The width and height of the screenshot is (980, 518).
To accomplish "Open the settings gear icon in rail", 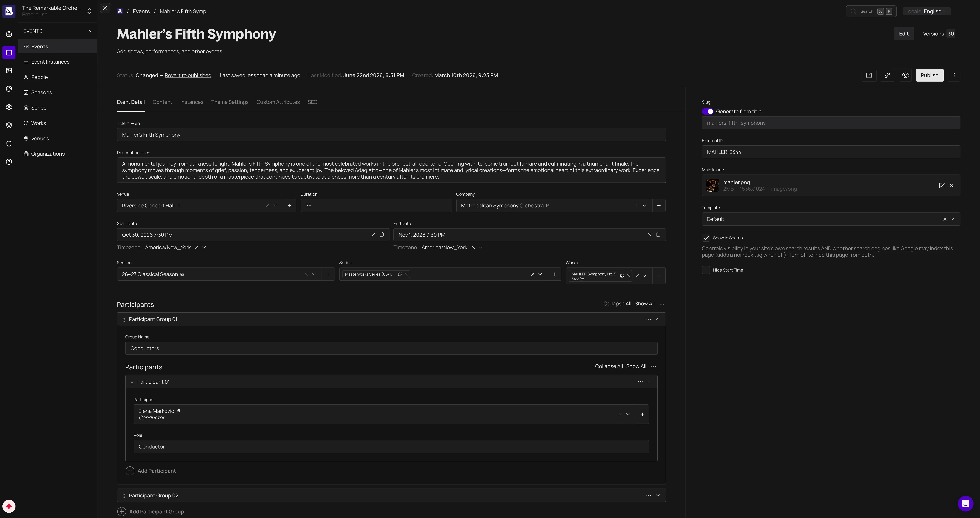I will 9,107.
